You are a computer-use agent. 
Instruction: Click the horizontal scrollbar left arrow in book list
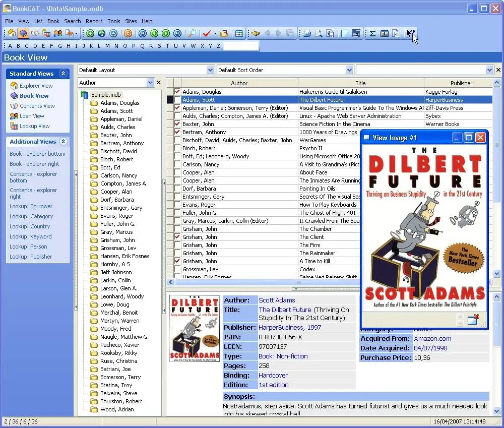(x=171, y=282)
